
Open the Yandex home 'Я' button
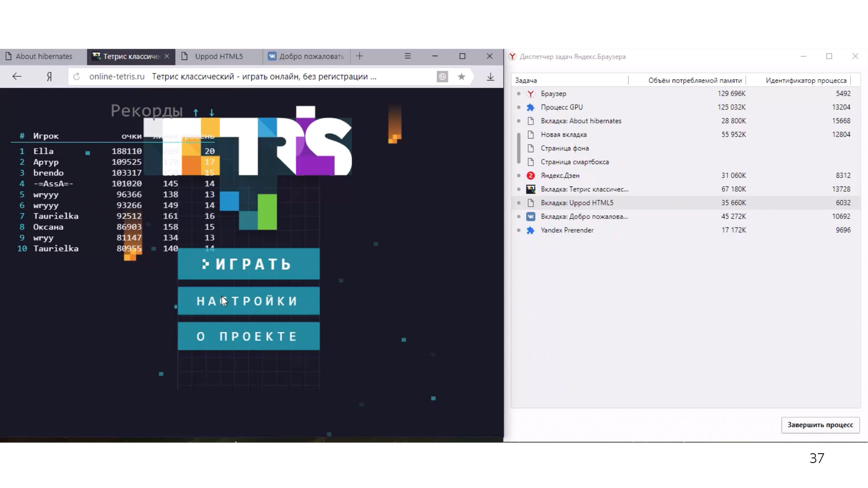(49, 77)
